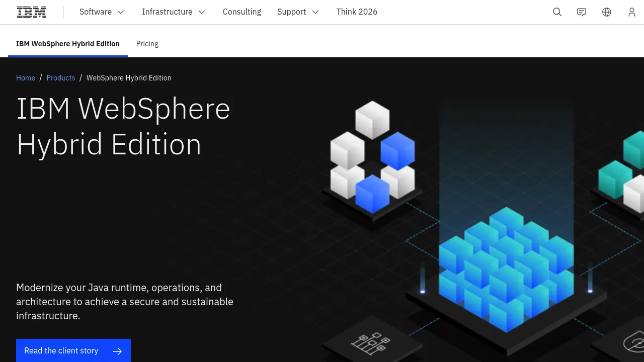The width and height of the screenshot is (644, 362).
Task: Follow the Home breadcrumb link
Action: click(x=26, y=78)
